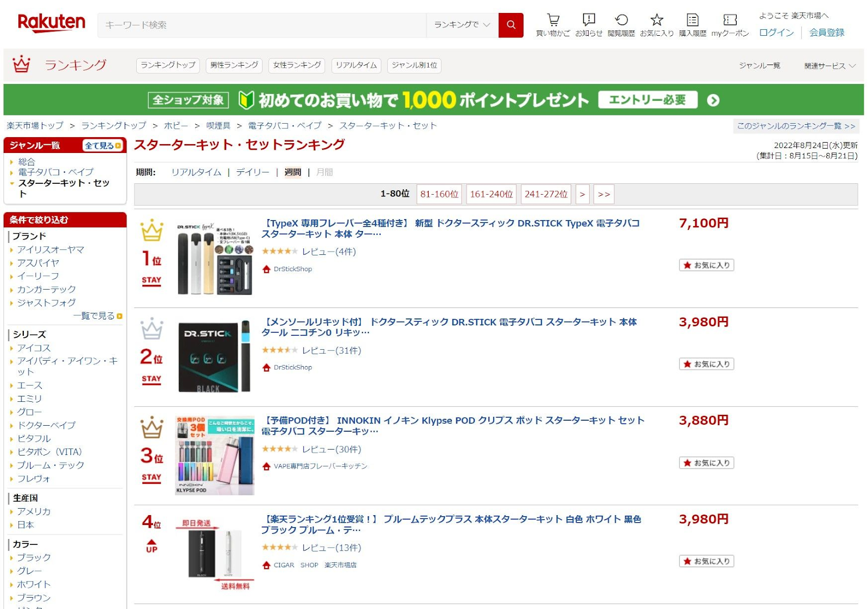Filter by brand イーリーフ
Image resolution: width=868 pixels, height=609 pixels.
(x=38, y=276)
